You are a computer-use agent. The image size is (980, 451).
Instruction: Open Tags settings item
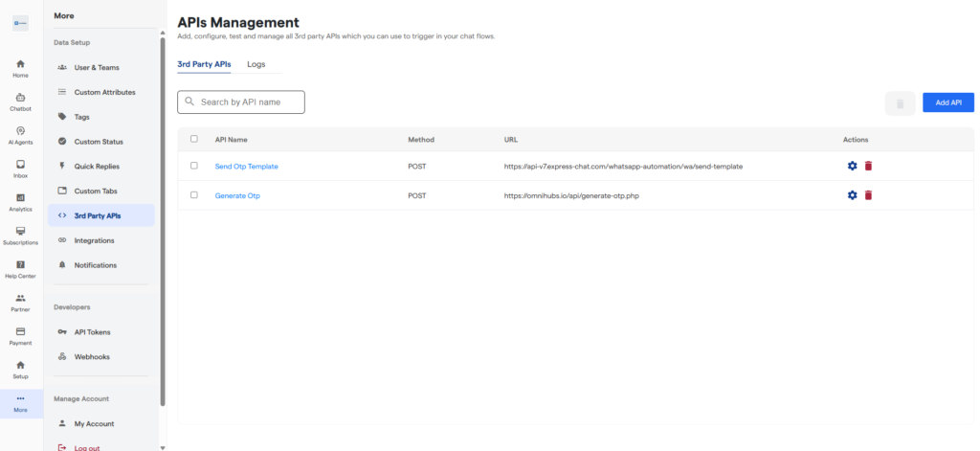(101, 117)
